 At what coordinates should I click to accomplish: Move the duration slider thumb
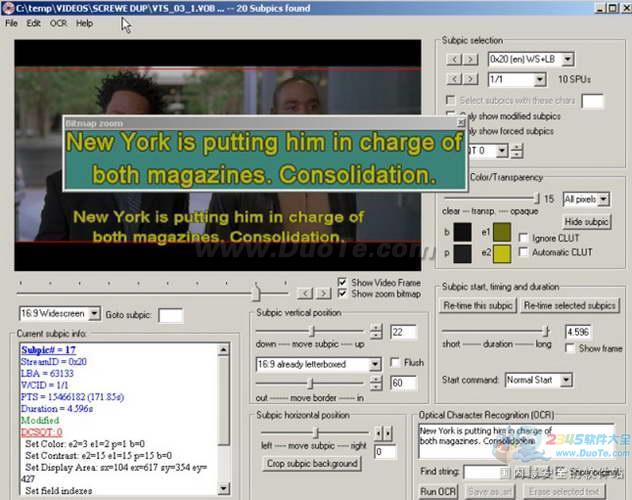click(546, 331)
